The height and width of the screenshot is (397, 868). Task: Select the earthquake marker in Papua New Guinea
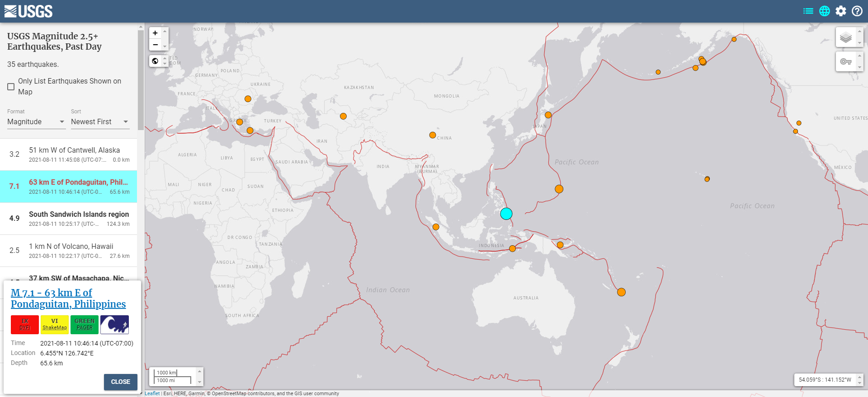coord(560,245)
